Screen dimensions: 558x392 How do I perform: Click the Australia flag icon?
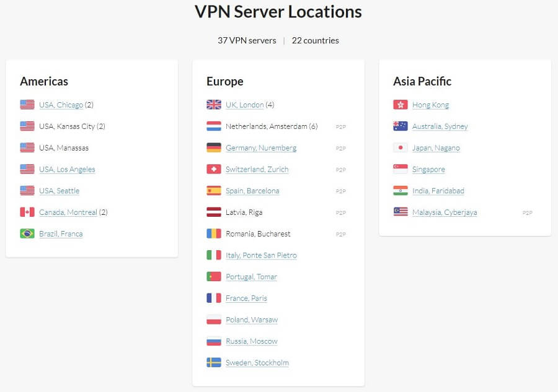[400, 126]
